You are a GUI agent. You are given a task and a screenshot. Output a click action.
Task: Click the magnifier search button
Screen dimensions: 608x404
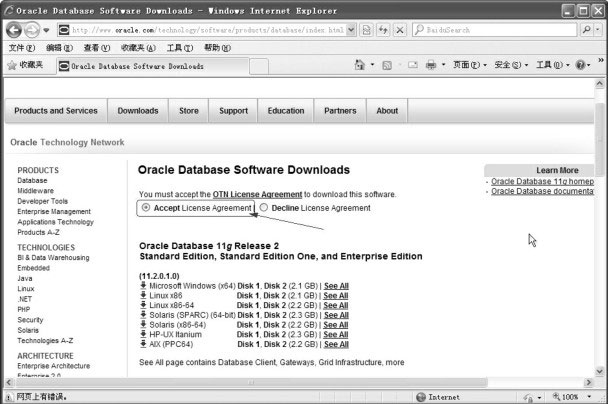point(587,30)
